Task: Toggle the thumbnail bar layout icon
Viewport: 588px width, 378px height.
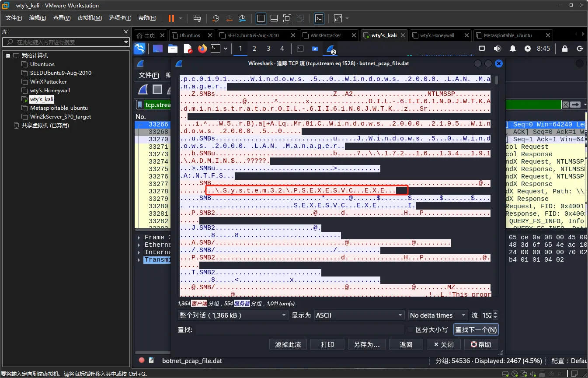Action: pyautogui.click(x=274, y=18)
